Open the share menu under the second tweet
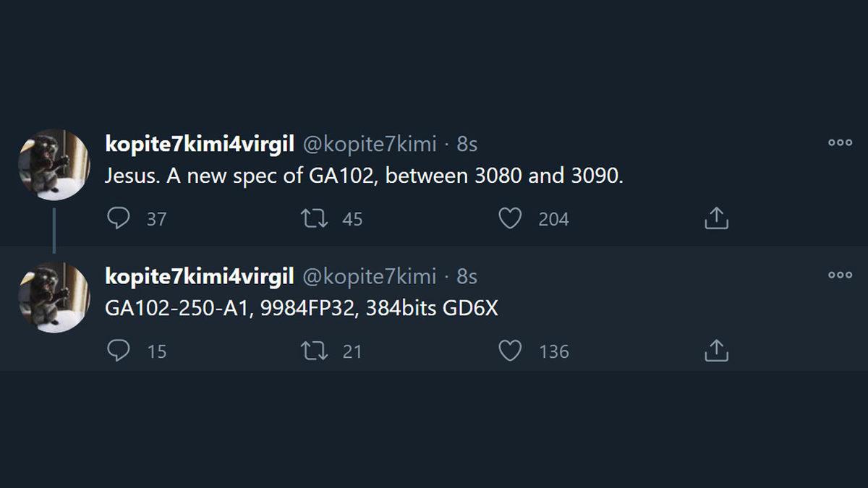868x488 pixels. 716,350
